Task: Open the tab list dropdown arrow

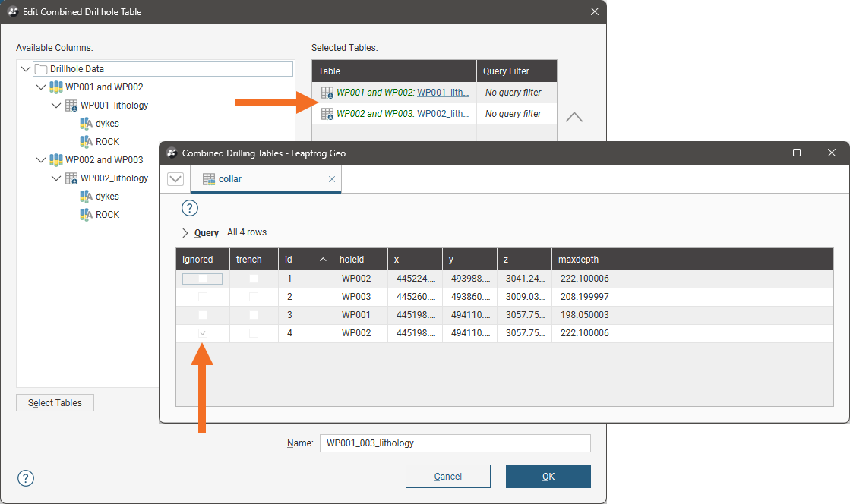Action: pos(175,179)
